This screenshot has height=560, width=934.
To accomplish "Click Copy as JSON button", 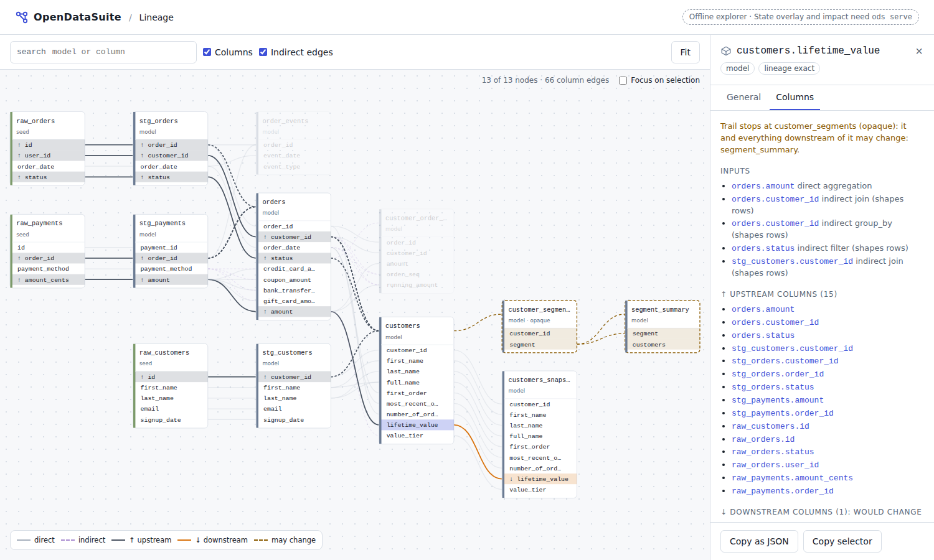I will pyautogui.click(x=759, y=541).
